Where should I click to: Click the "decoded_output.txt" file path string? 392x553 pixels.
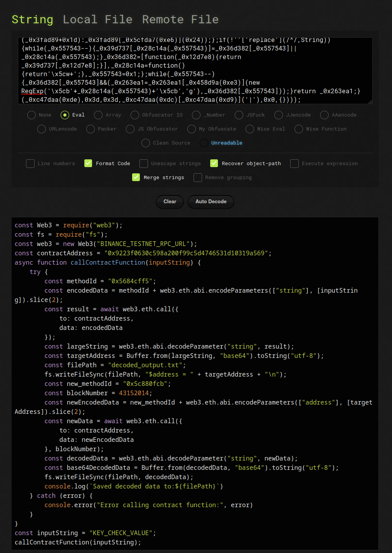(145, 365)
